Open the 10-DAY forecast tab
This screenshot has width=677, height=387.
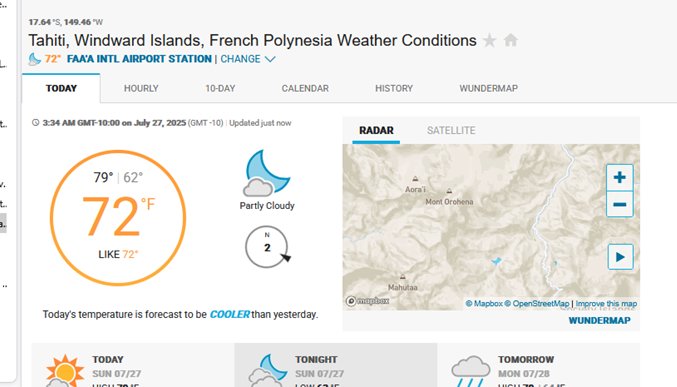(x=220, y=89)
